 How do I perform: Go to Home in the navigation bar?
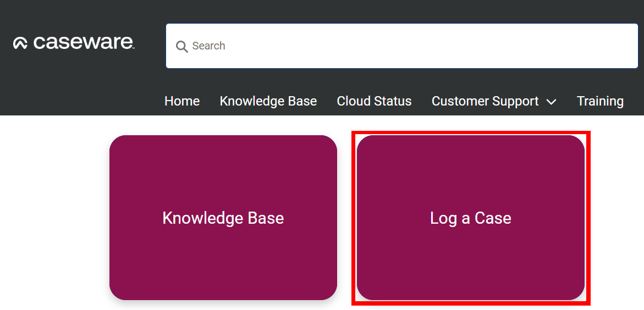[x=182, y=101]
